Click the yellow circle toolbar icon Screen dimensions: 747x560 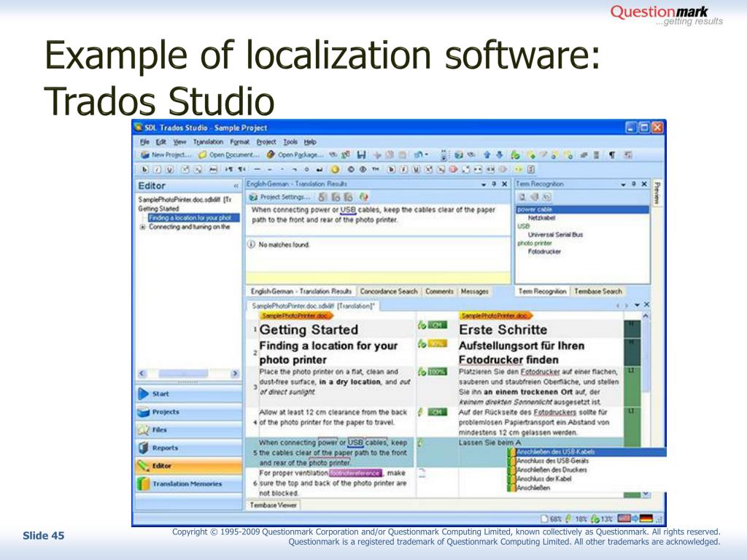coord(335,169)
